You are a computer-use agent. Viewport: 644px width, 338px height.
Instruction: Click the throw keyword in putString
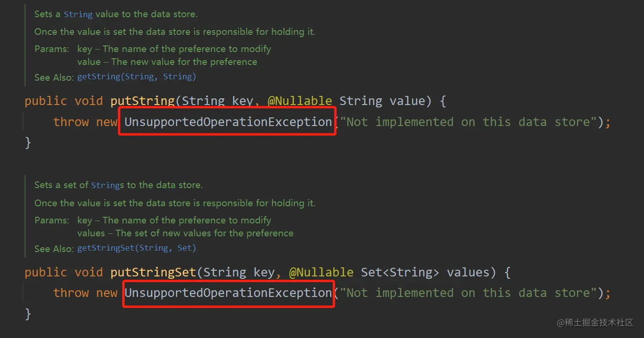(71, 122)
